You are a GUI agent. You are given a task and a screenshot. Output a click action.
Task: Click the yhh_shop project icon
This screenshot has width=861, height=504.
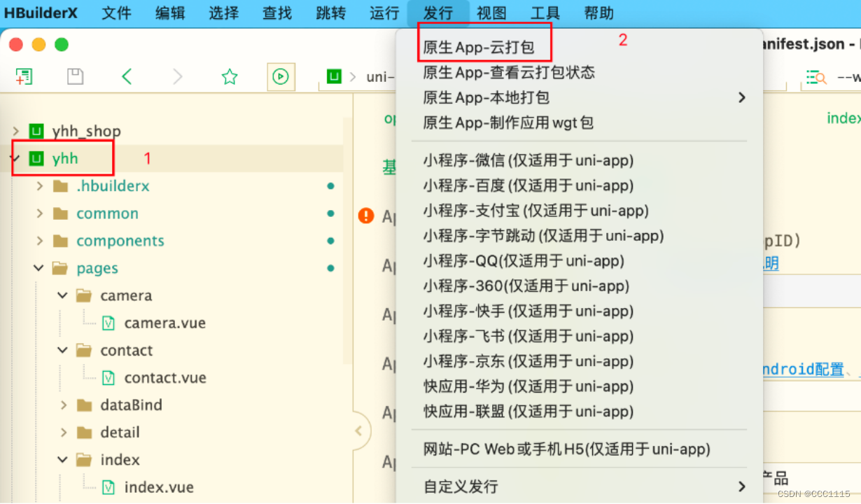36,131
